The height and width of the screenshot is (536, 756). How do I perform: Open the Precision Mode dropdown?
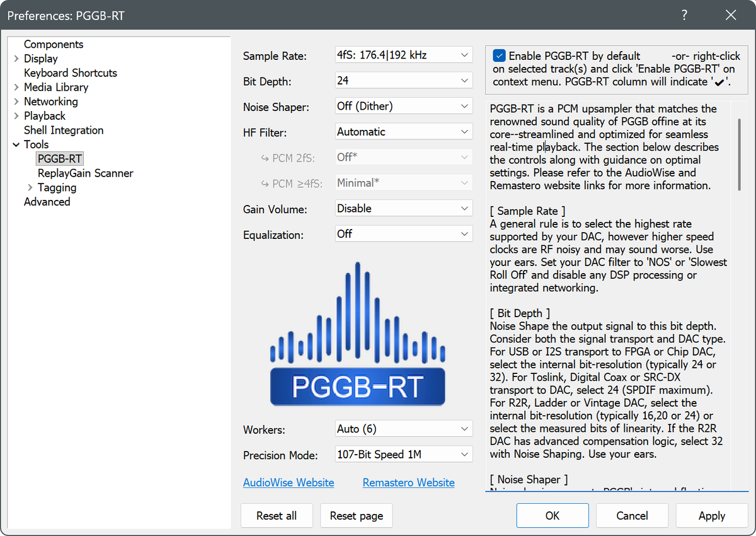pos(403,454)
